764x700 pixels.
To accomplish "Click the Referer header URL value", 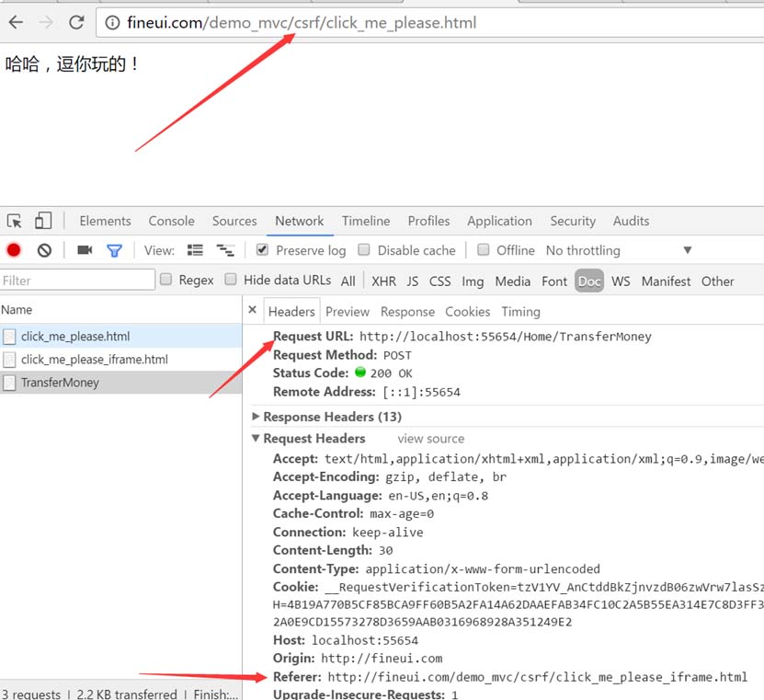I will [x=538, y=678].
